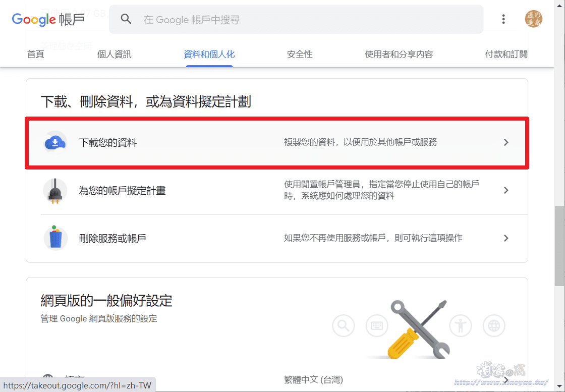
Task: Open 為您的帳戶擬定計畫 link
Action: tap(122, 191)
